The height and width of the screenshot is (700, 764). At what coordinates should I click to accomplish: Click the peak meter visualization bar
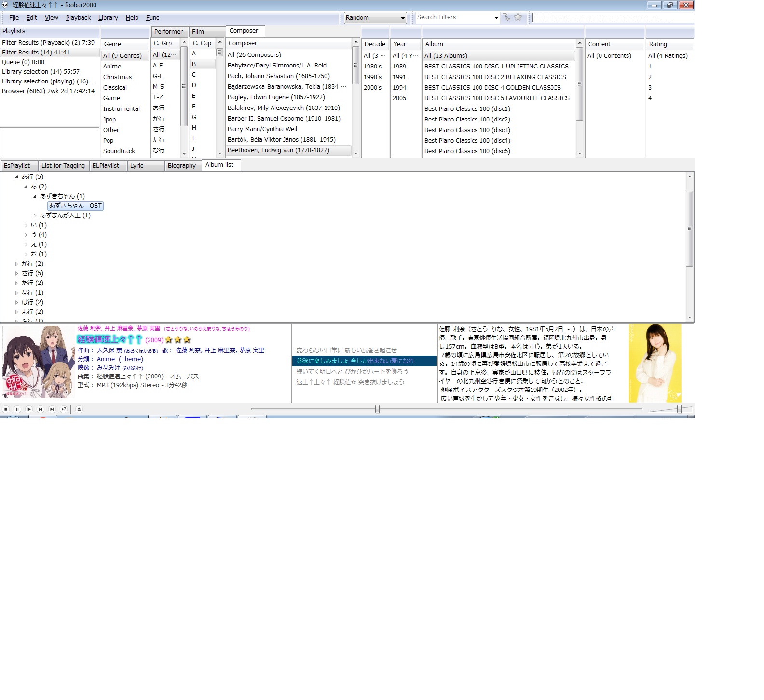click(613, 18)
